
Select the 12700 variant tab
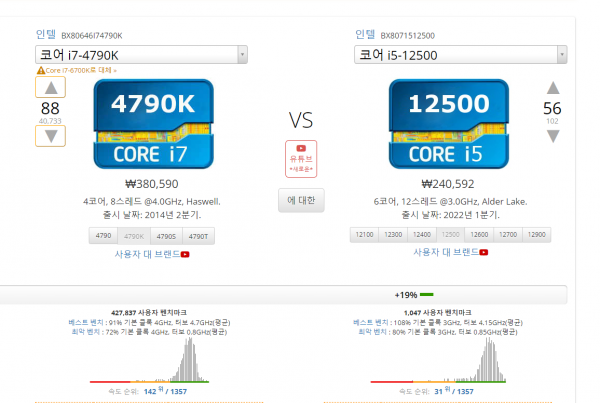pyautogui.click(x=508, y=235)
